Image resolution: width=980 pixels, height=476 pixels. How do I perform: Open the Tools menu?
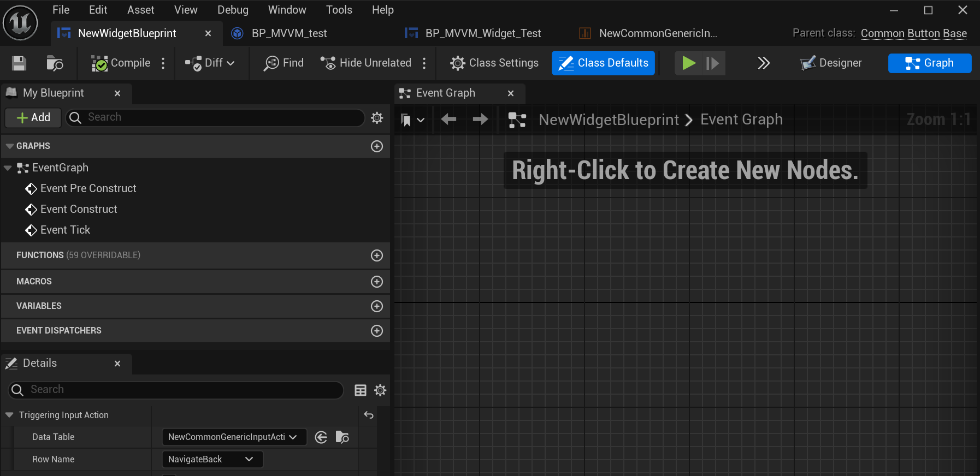[x=339, y=10]
